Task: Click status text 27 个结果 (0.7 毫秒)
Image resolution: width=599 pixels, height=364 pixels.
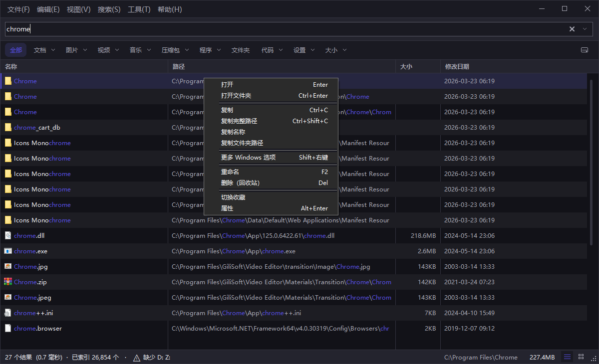Action: 33,357
